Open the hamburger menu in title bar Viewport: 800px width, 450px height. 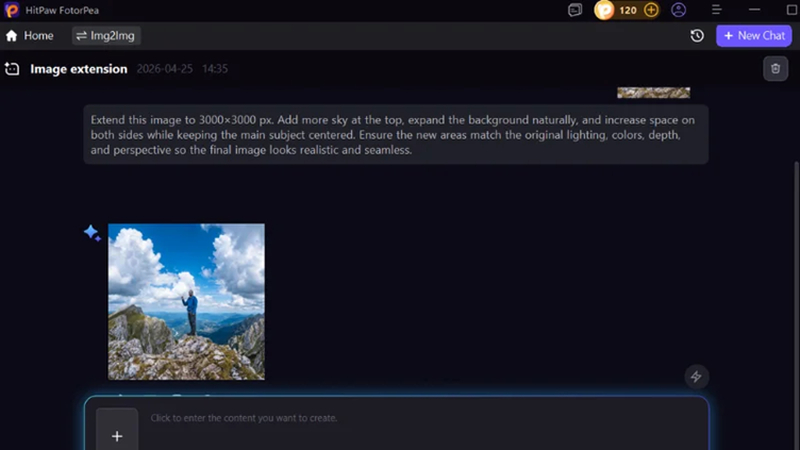716,10
